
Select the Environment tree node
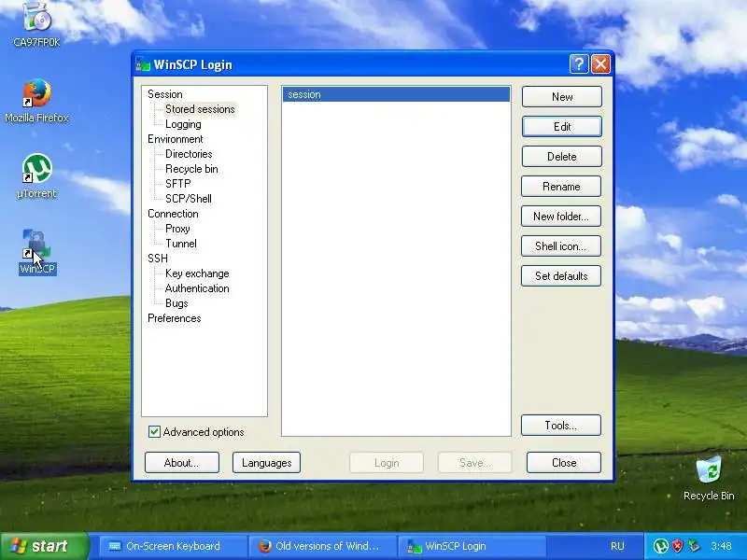(176, 139)
